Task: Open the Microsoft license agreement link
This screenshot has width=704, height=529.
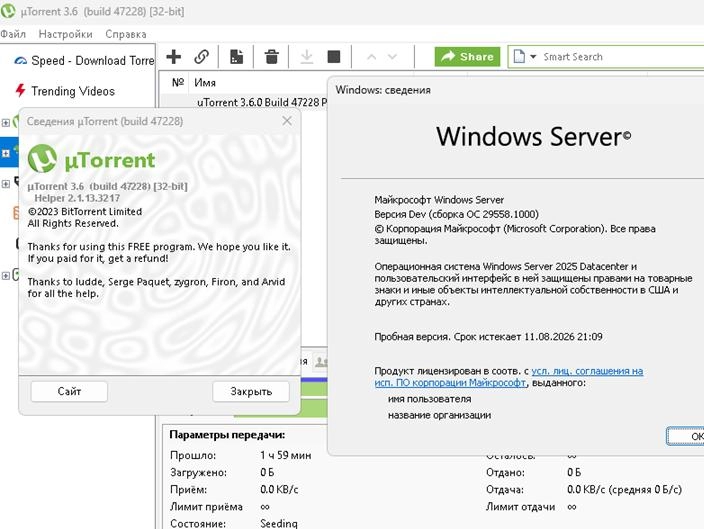Action: (508, 376)
